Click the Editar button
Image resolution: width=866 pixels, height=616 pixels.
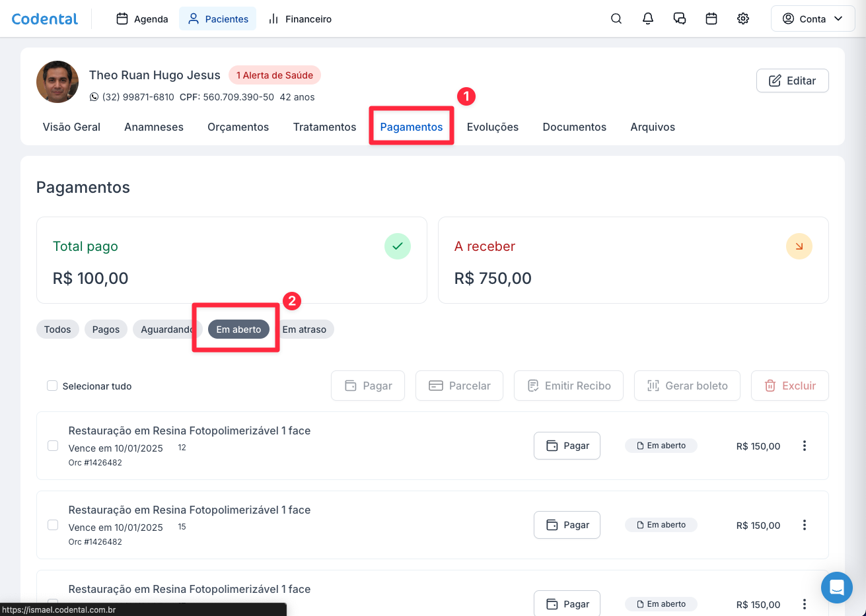792,81
